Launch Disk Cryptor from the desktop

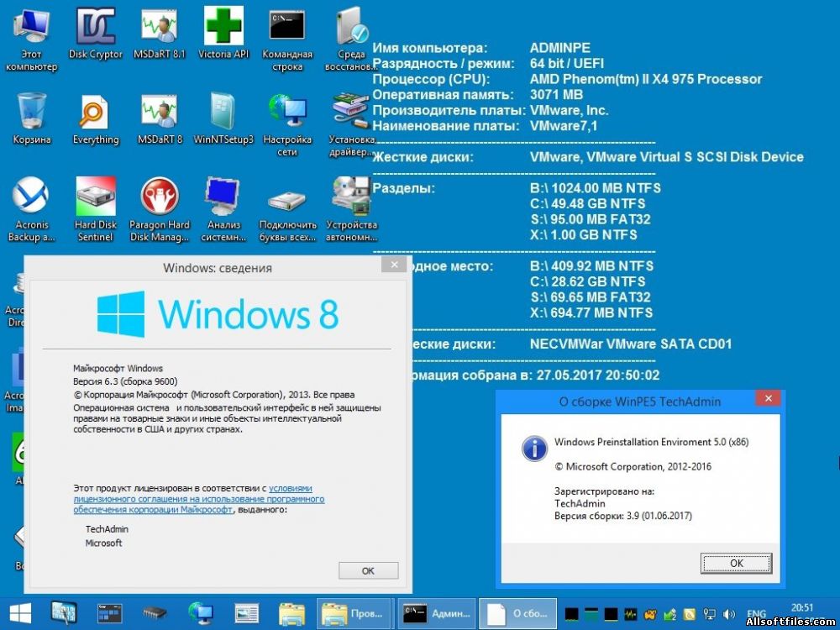tap(96, 34)
